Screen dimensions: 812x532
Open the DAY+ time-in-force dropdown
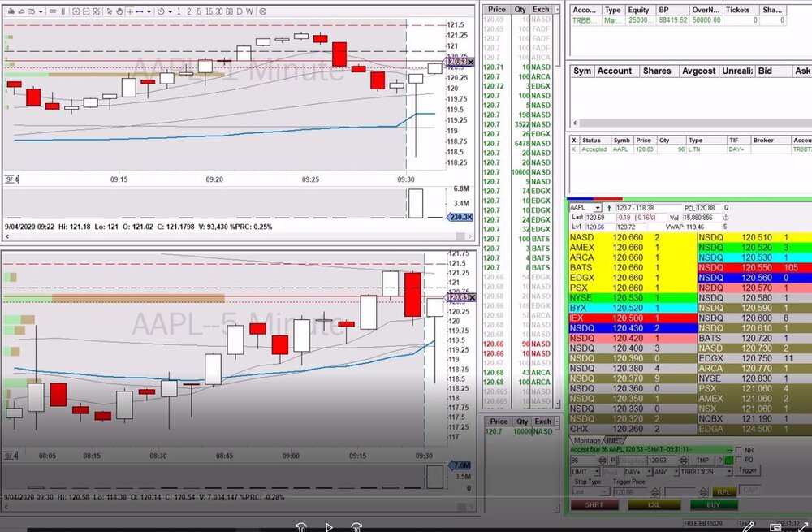point(650,471)
